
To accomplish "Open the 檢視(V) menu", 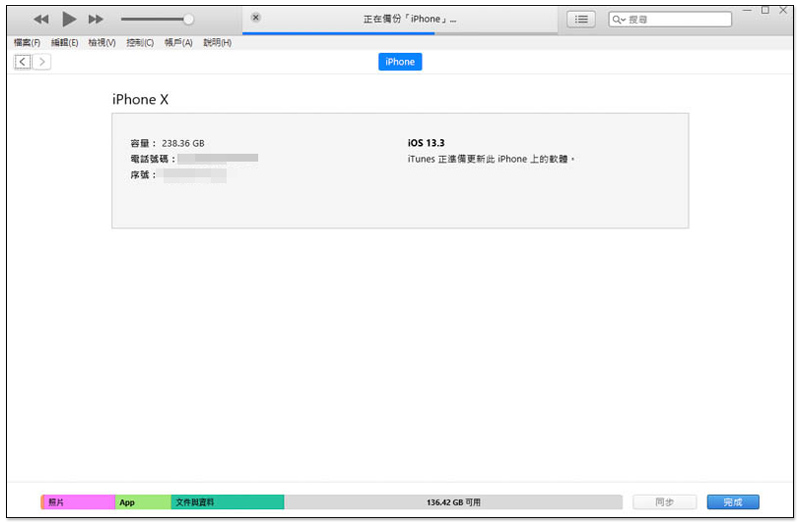I will 102,43.
